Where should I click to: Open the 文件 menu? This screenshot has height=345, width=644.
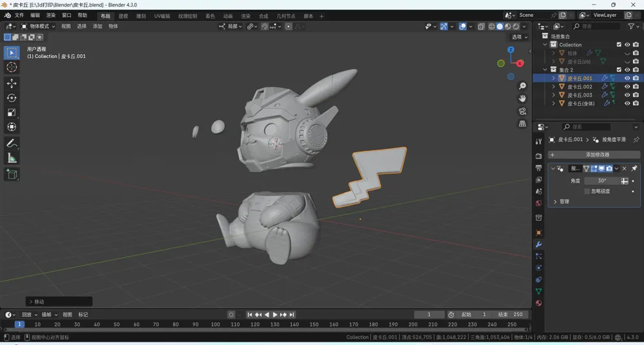(19, 15)
